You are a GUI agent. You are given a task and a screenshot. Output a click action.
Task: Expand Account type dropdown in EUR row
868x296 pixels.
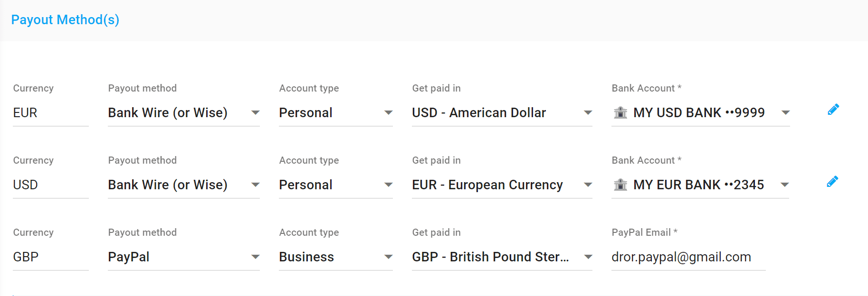tap(336, 113)
